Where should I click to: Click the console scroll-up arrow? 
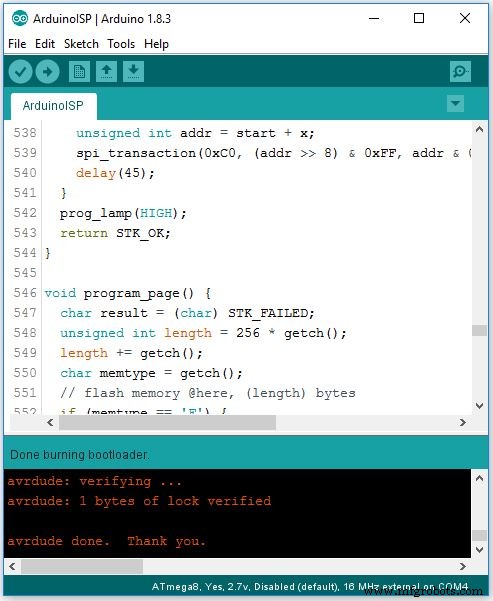(x=479, y=478)
